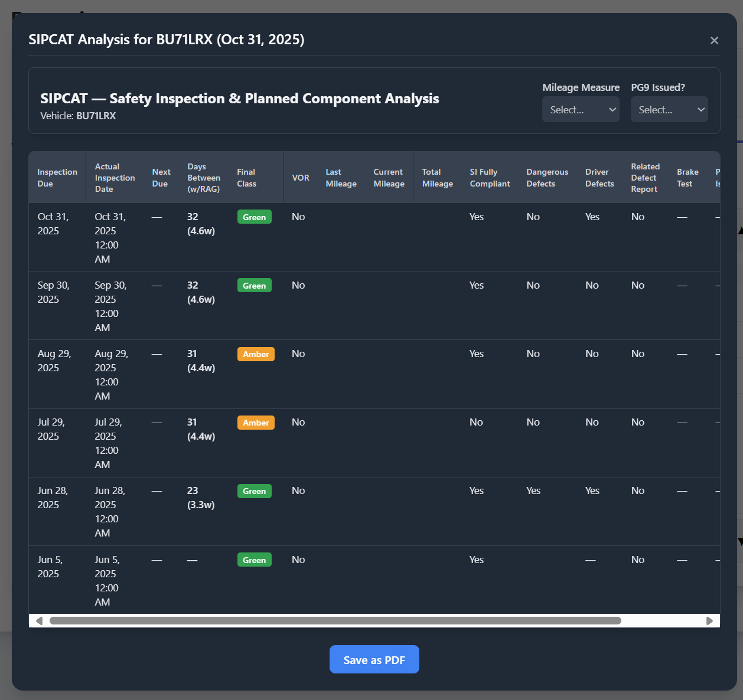Close the SIPCAT Analysis dialog
Screen dimensions: 743x700
coord(714,40)
